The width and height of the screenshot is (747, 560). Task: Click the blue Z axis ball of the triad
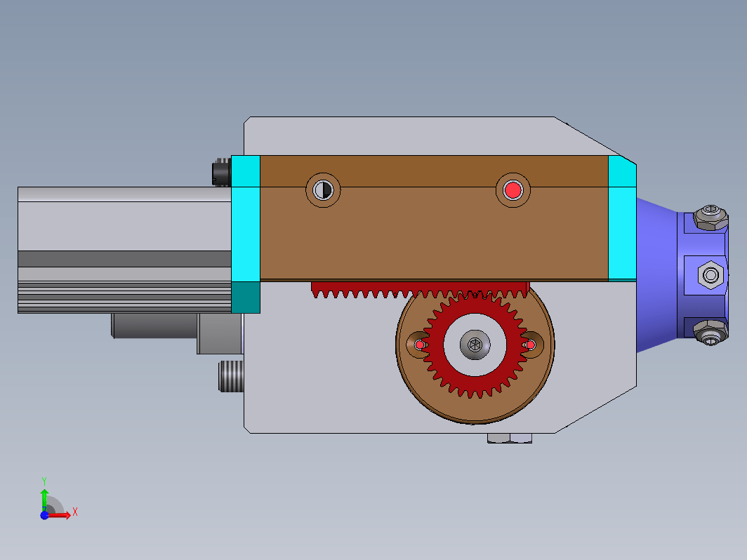coord(44,515)
